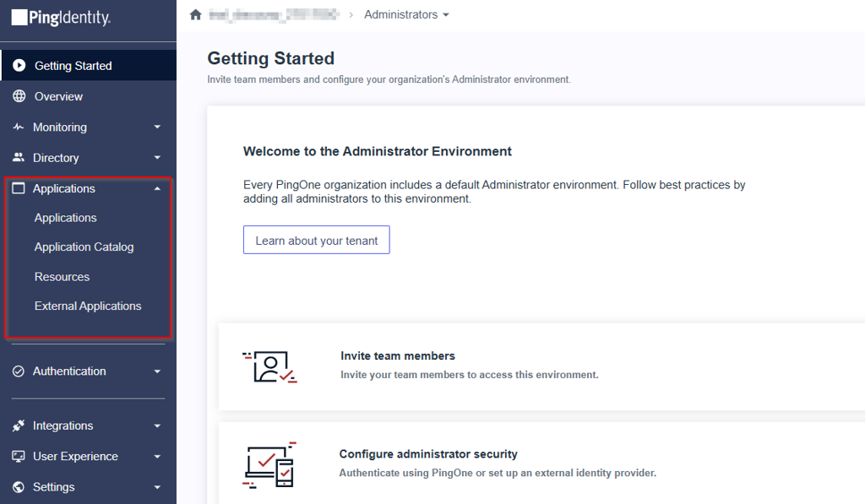Image resolution: width=865 pixels, height=504 pixels.
Task: Click the Integrations plug icon
Action: [19, 425]
